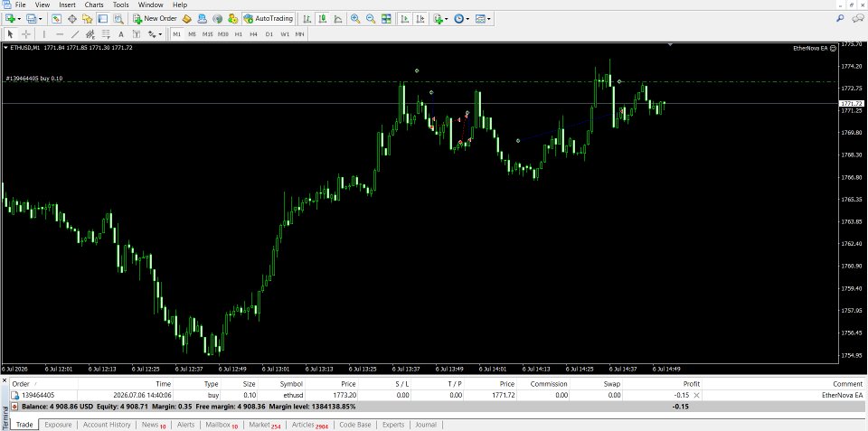Zoom out on the chart
Viewport: 868px width, 431px height.
click(x=371, y=18)
